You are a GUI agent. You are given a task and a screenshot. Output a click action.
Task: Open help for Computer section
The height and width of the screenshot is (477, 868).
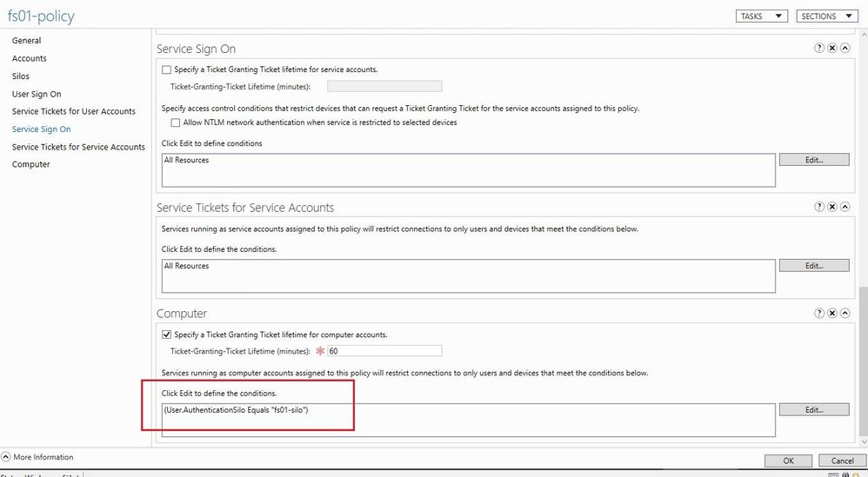tap(819, 313)
